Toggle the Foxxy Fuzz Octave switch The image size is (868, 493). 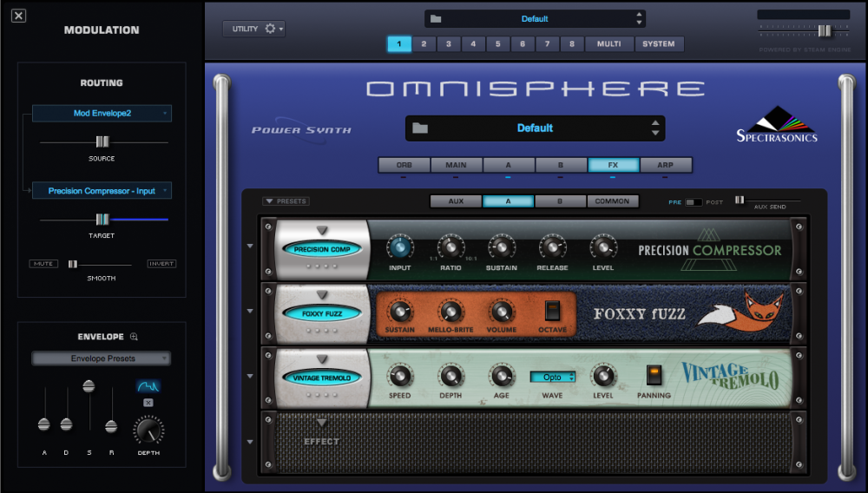pyautogui.click(x=552, y=311)
